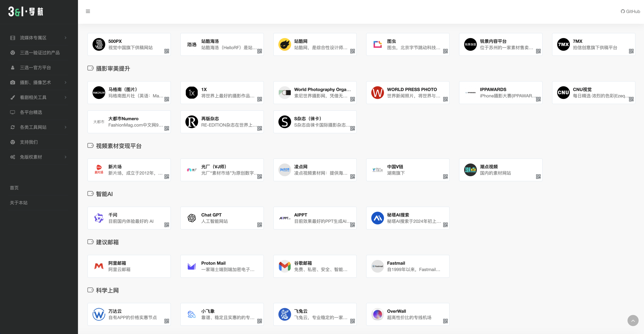Show QR code for 千问 card
This screenshot has width=644, height=334.
point(167,225)
